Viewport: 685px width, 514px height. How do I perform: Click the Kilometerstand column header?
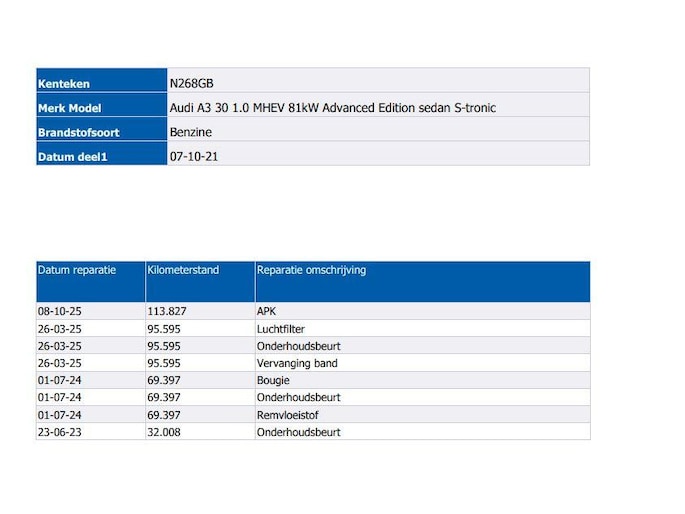coord(183,270)
